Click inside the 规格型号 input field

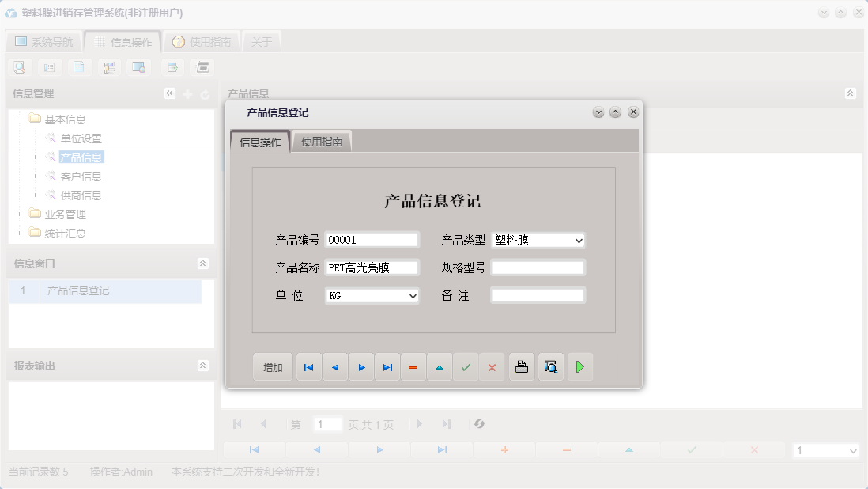538,267
